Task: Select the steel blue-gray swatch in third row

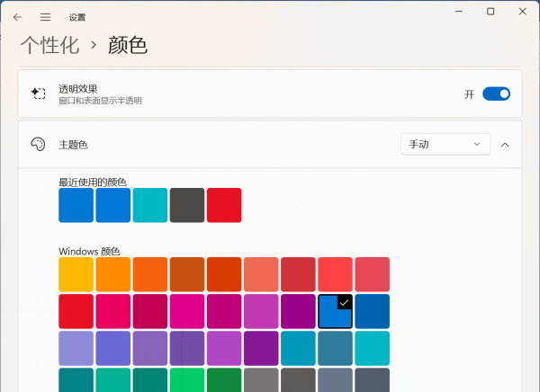Action: [x=335, y=348]
